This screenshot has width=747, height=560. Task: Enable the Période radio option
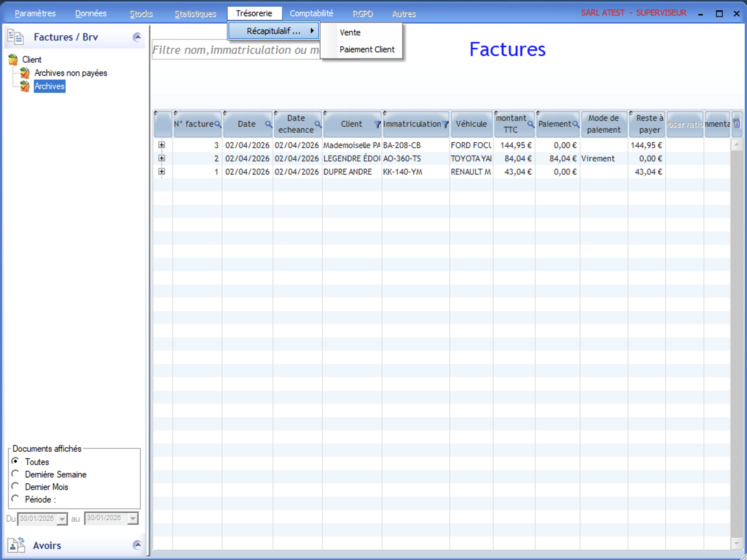pyautogui.click(x=15, y=499)
